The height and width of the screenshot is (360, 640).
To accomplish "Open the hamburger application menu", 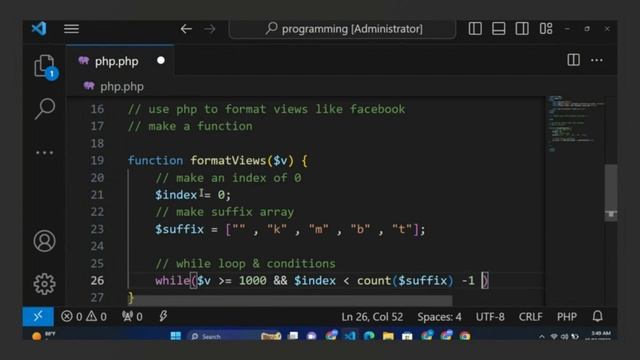I will [71, 29].
